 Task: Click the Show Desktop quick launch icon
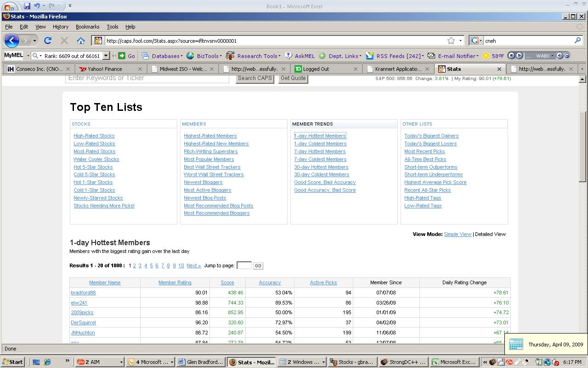coord(36,362)
